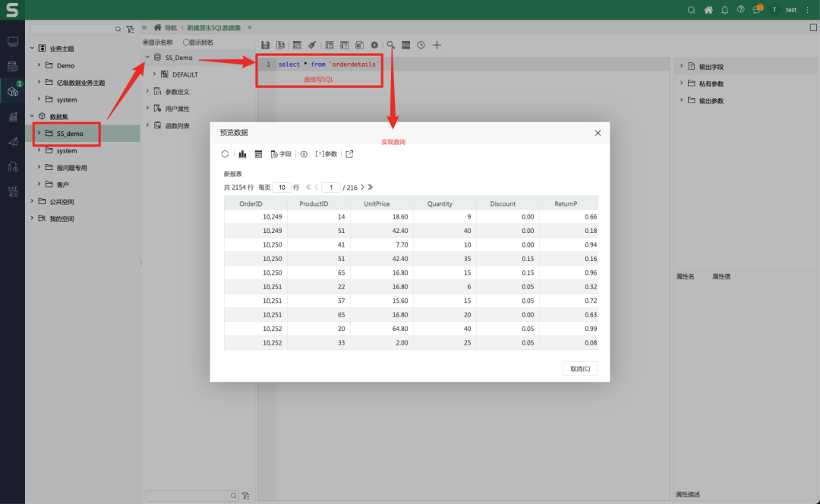Click the database stack icon in left sidebar
Viewport: 820px width, 504px height.
13,66
